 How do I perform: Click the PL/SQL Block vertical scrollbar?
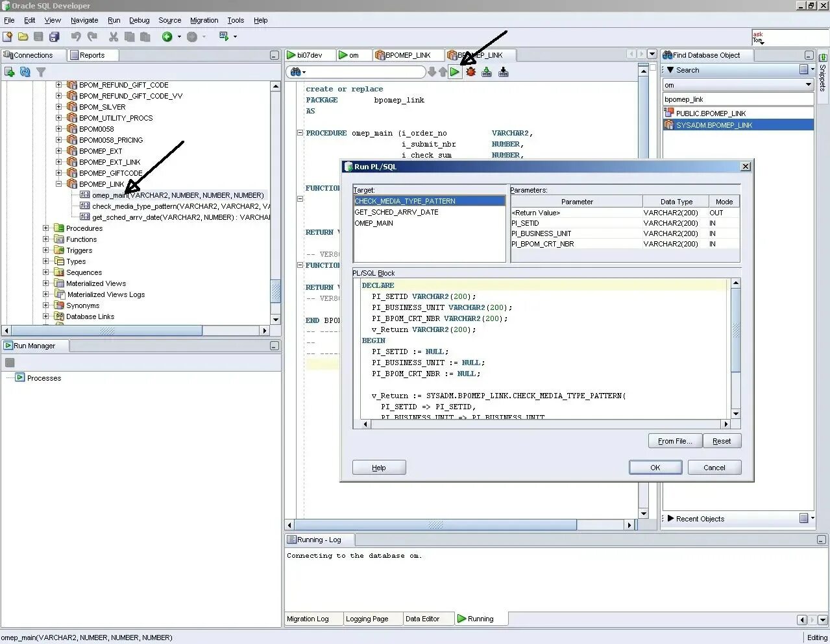point(735,348)
